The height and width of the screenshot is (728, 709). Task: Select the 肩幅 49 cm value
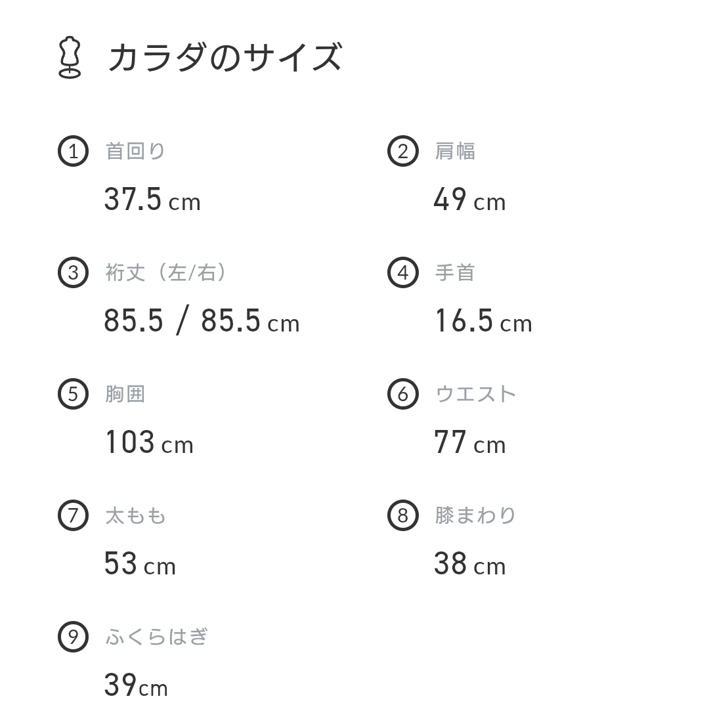(469, 200)
